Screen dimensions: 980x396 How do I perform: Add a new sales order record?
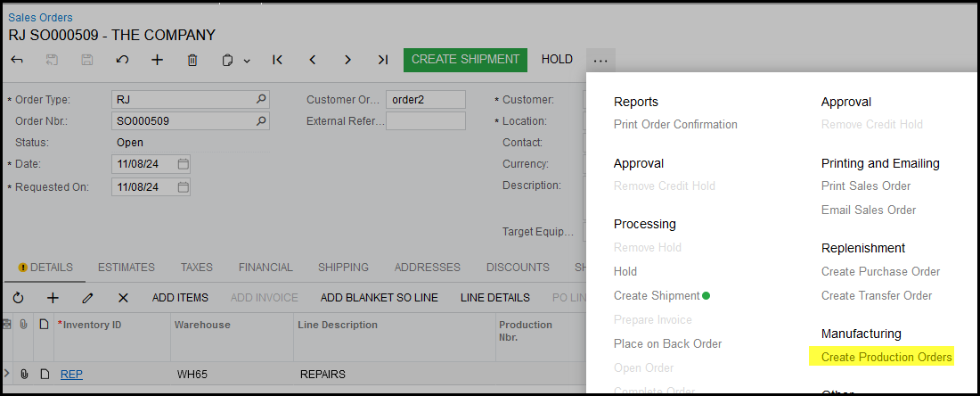point(157,60)
